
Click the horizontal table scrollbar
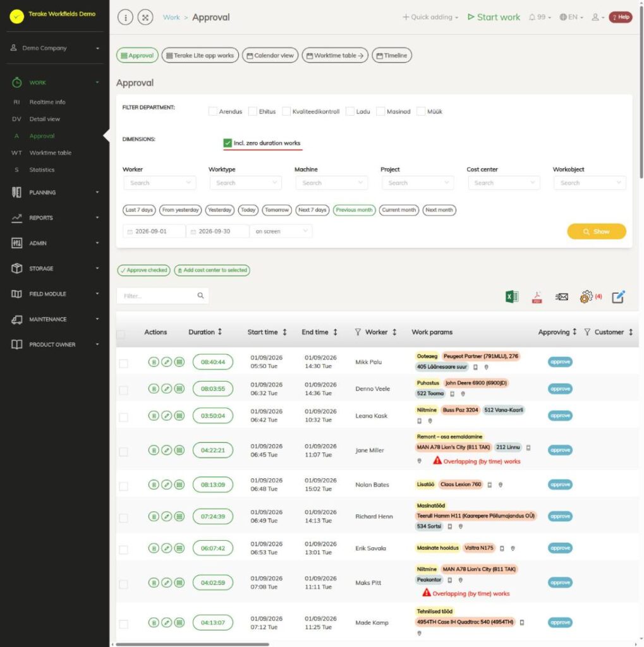pos(192,644)
